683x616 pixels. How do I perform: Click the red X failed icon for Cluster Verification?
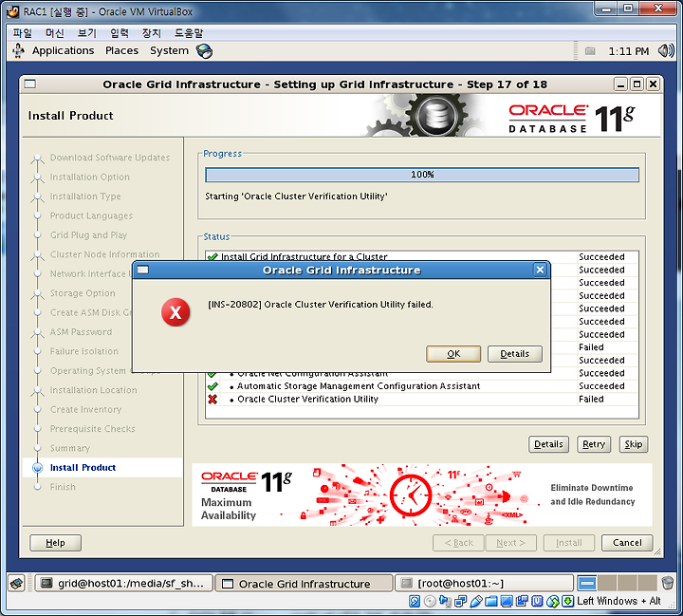[212, 399]
